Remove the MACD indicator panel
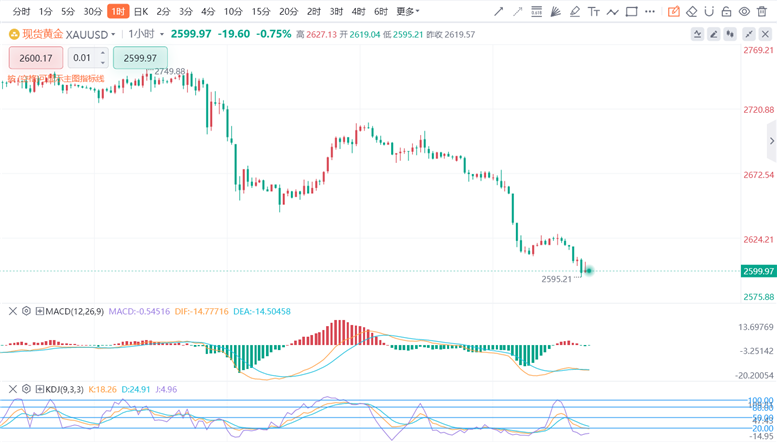This screenshot has height=444, width=777. coord(13,311)
